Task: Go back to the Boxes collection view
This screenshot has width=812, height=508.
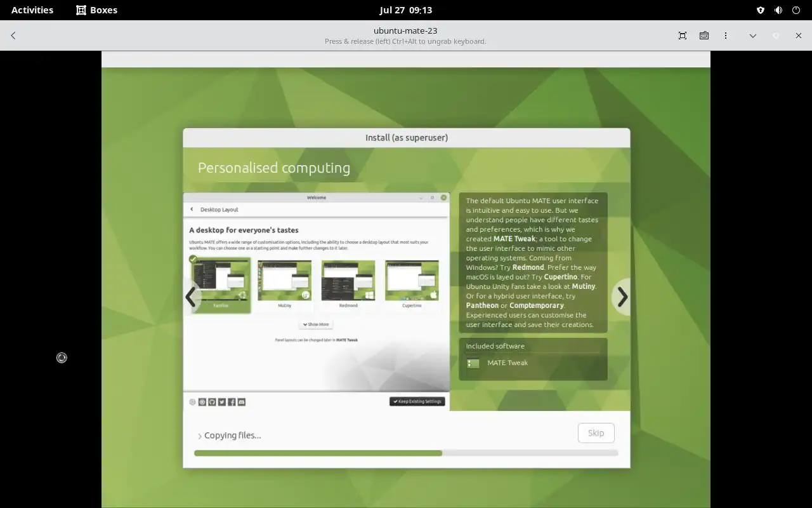Action: [x=13, y=36]
